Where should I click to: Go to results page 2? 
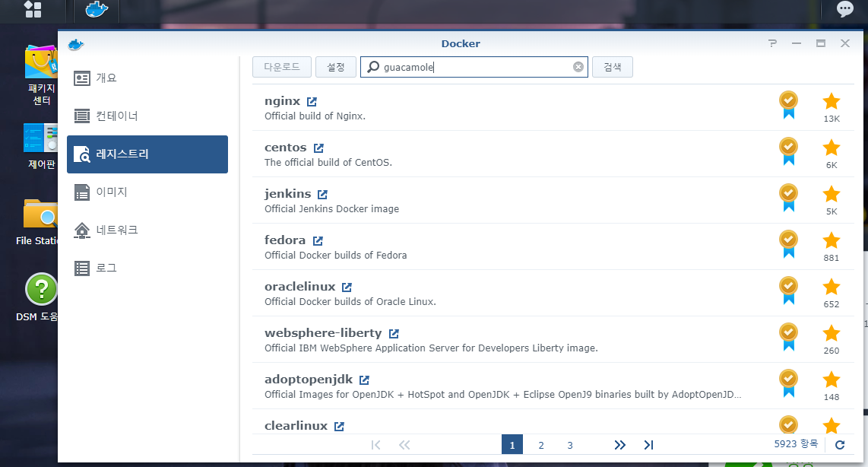tap(541, 445)
